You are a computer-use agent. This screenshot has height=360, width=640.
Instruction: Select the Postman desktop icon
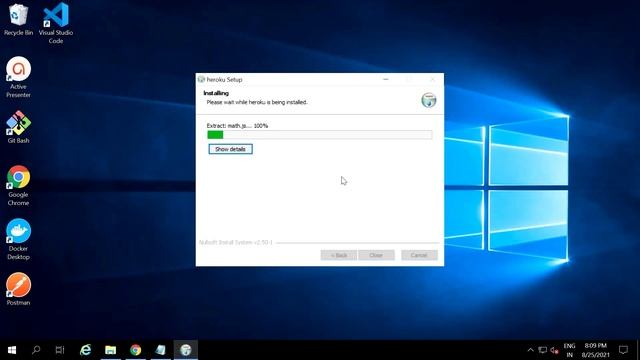point(18,289)
